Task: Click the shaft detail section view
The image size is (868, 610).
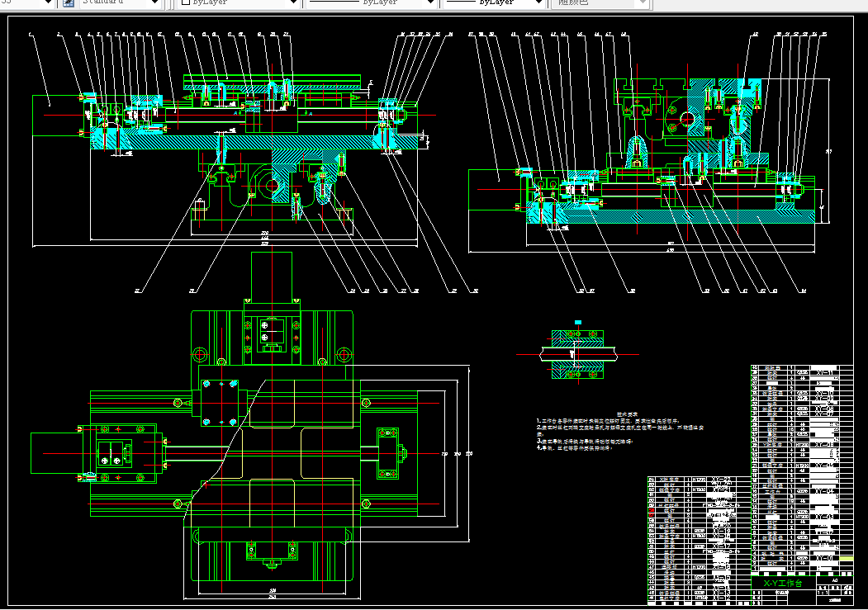Action: pos(577,354)
